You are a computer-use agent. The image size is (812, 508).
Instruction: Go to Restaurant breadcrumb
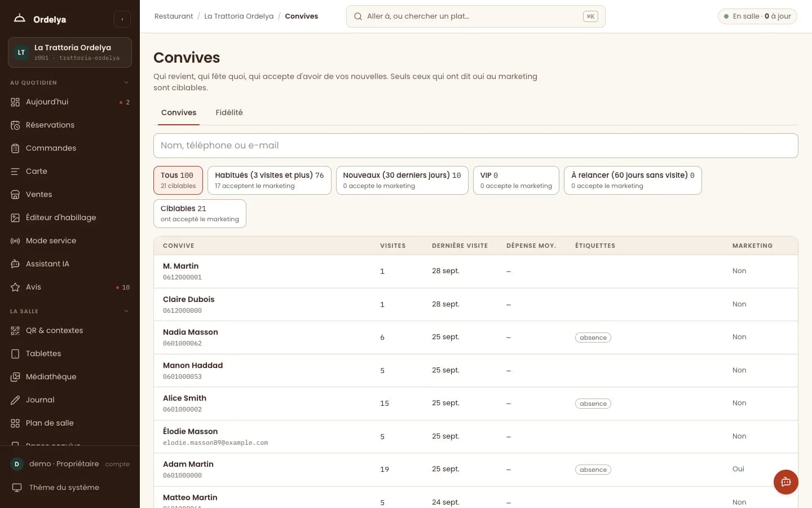174,16
